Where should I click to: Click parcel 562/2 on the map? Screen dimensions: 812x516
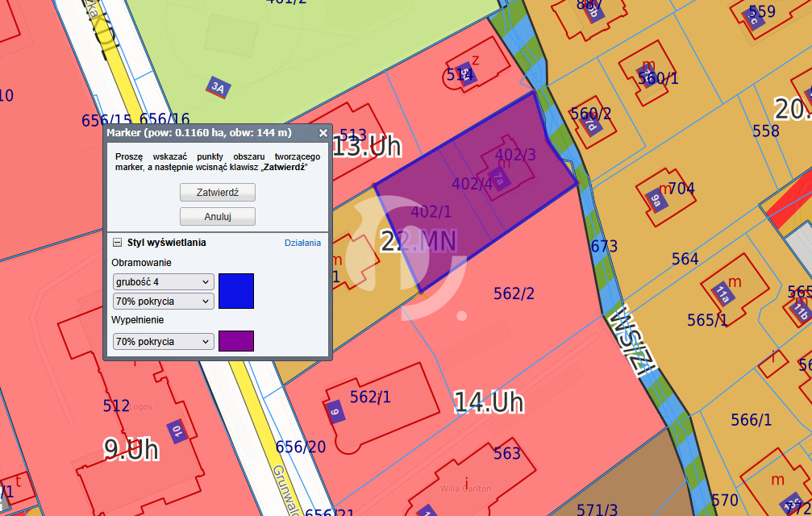coord(514,294)
